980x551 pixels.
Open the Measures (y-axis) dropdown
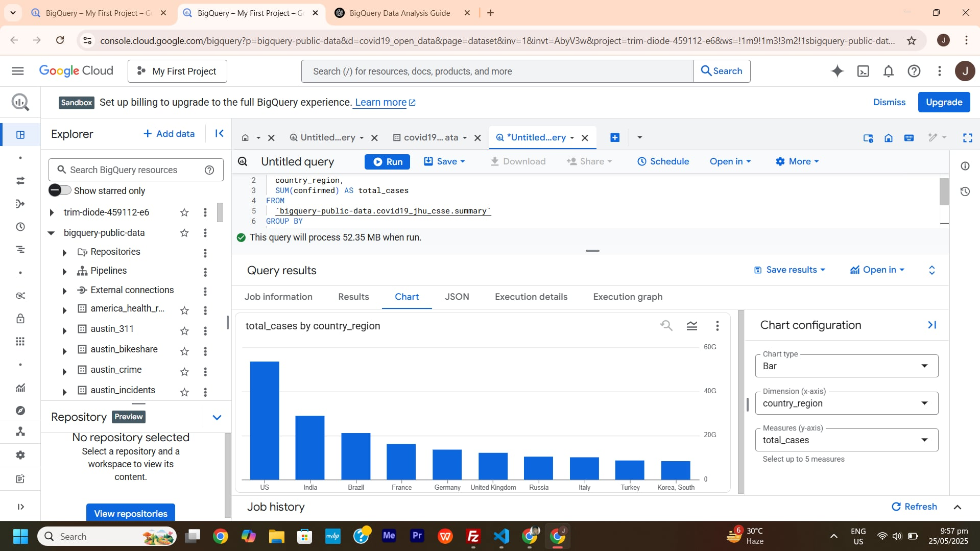pos(846,440)
